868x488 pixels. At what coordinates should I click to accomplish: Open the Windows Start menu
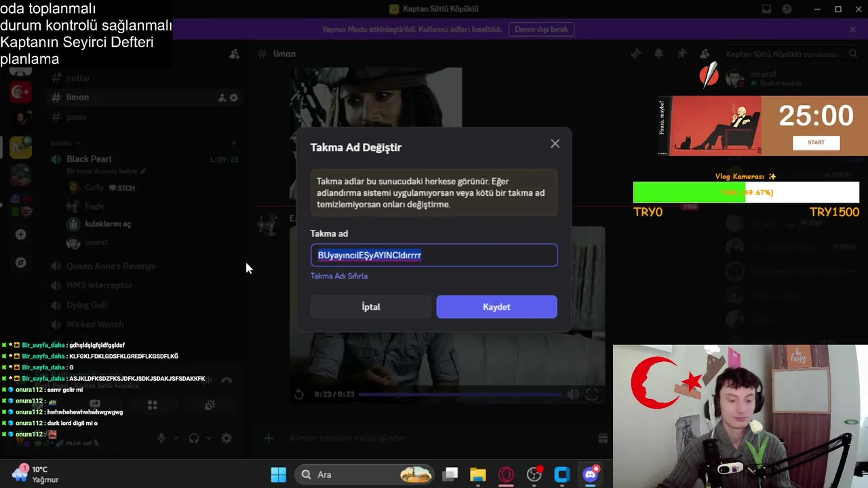pos(279,474)
